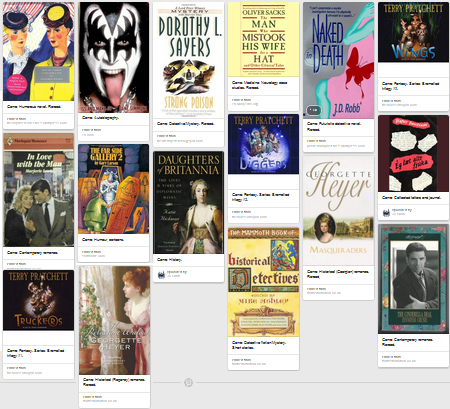Click the 'Genre: Autobiography.' caption under KISS cover

point(101,118)
